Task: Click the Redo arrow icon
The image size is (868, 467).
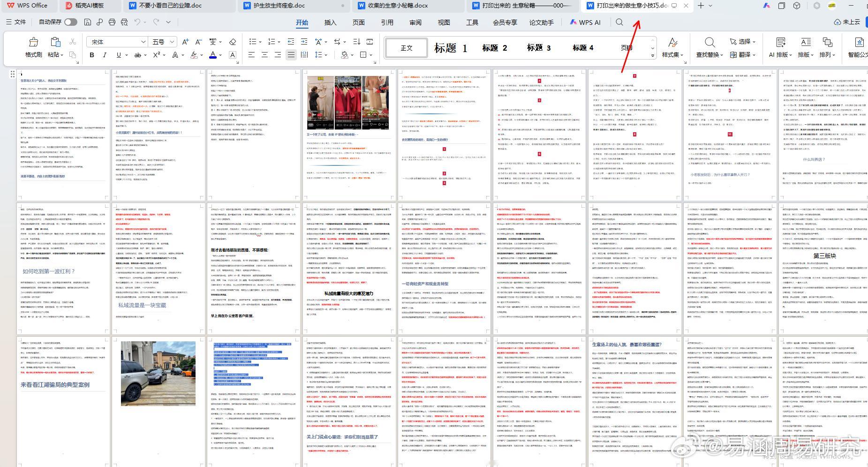Action: click(x=156, y=22)
